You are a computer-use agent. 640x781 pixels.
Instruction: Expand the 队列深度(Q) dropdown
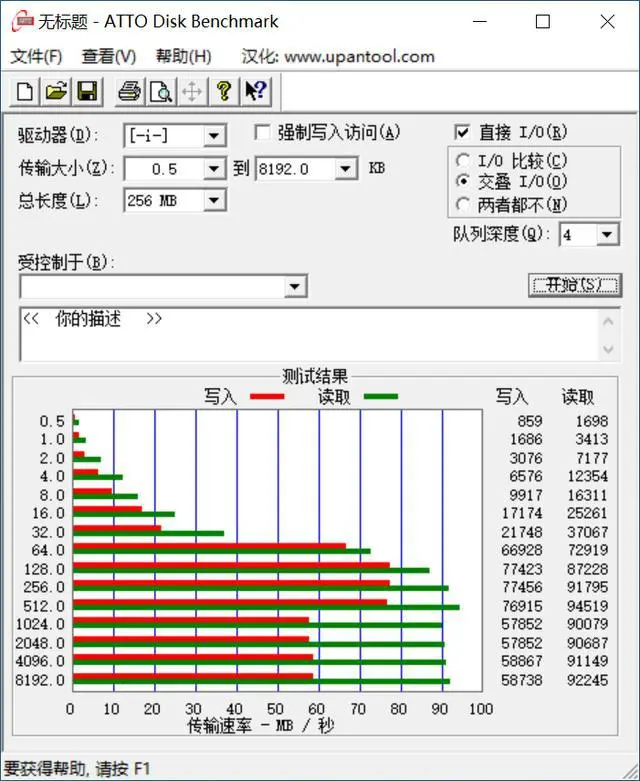607,234
